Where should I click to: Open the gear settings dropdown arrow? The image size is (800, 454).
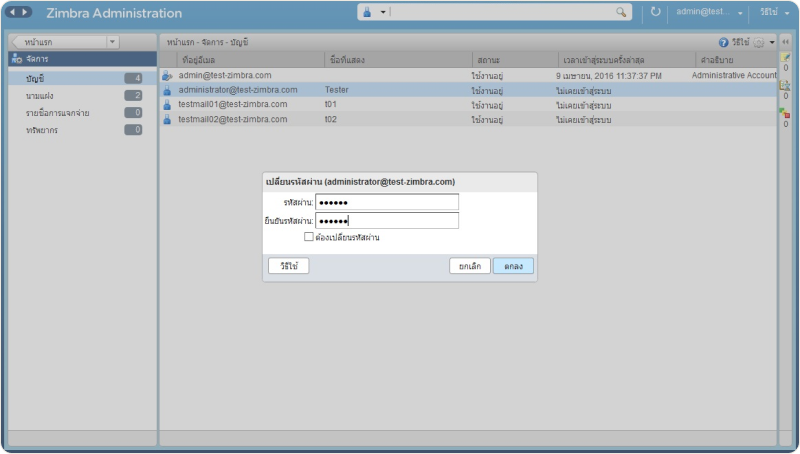[772, 42]
